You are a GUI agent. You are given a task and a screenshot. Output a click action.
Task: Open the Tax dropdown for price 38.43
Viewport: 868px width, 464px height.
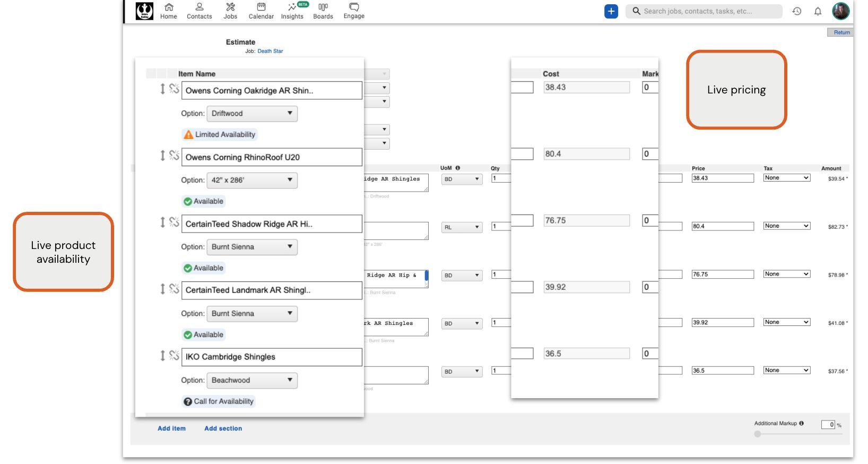[x=786, y=178]
